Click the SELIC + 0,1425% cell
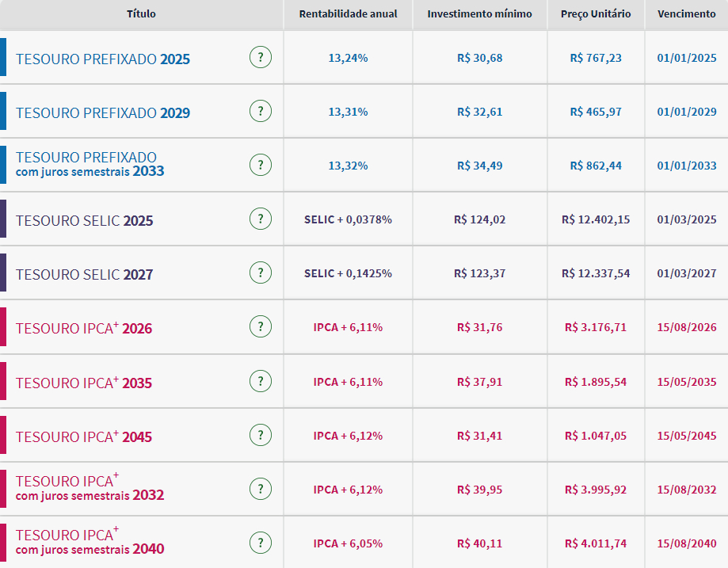The width and height of the screenshot is (728, 568). [x=349, y=273]
